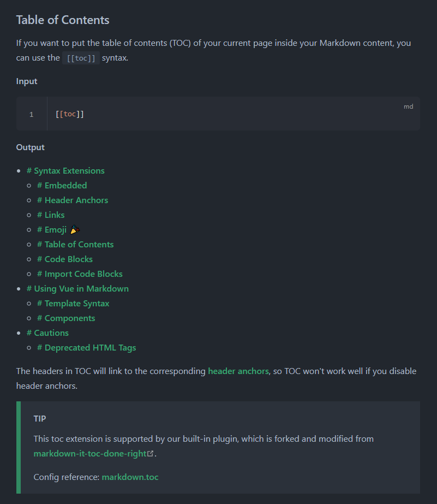Open the Embedded TOC link
Image resolution: width=437 pixels, height=504 pixels.
[x=62, y=186]
